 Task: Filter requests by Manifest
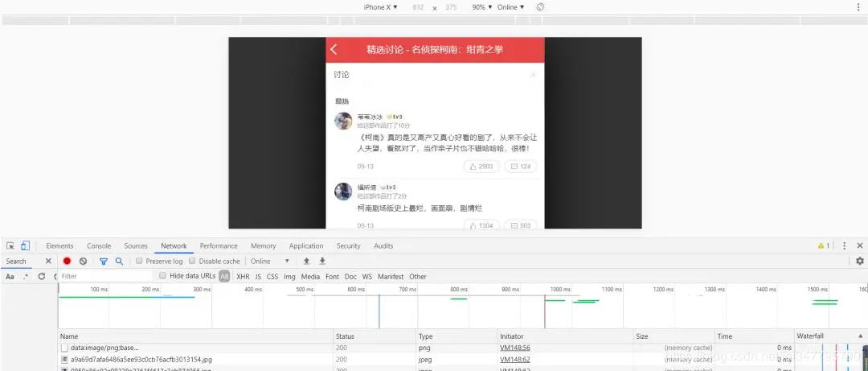pyautogui.click(x=391, y=276)
